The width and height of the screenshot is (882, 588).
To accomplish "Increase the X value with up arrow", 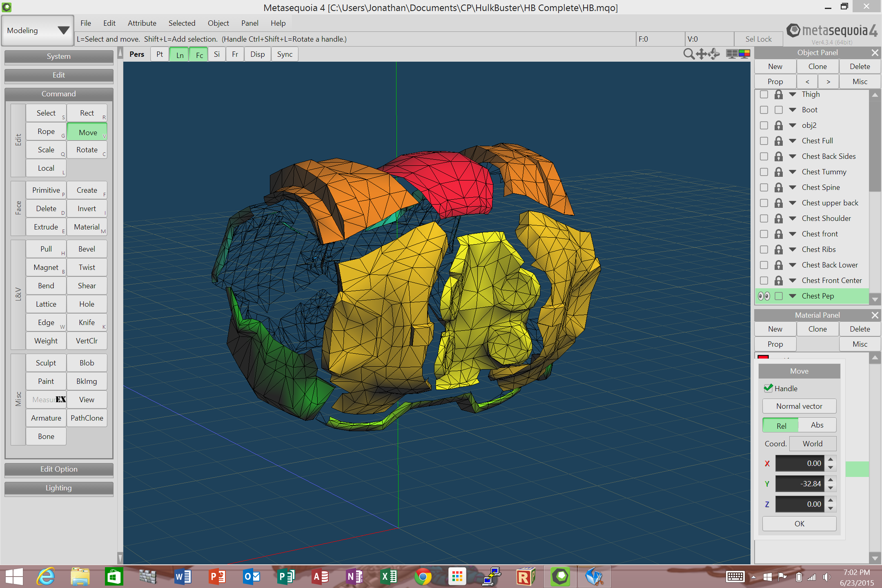I will point(831,459).
